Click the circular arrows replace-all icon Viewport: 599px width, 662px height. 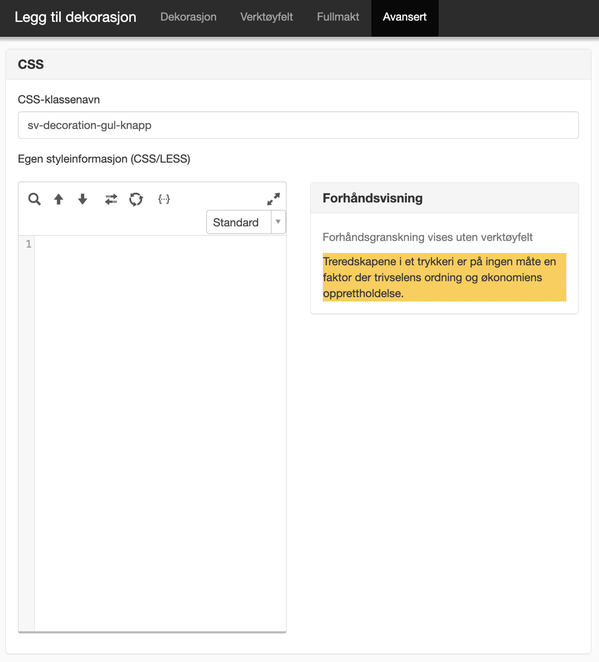pos(136,199)
